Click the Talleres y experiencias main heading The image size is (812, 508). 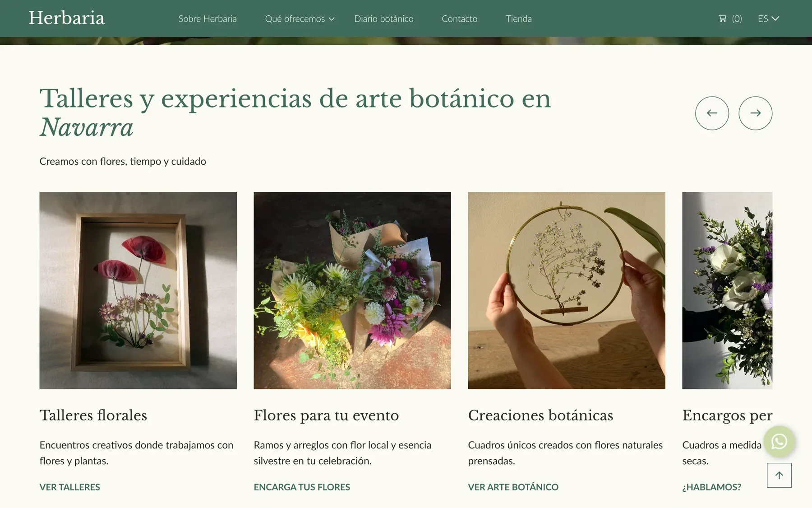coord(295,112)
